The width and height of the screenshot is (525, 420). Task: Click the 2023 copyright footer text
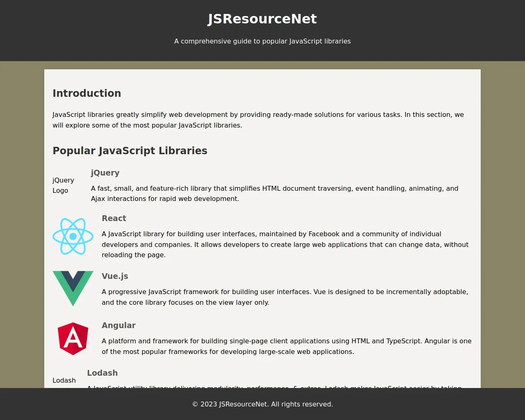click(x=262, y=404)
